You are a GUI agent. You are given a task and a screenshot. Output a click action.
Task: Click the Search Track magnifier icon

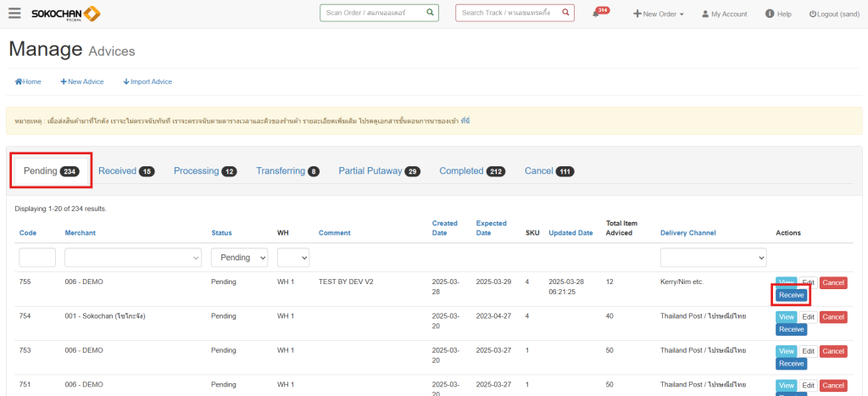click(565, 12)
